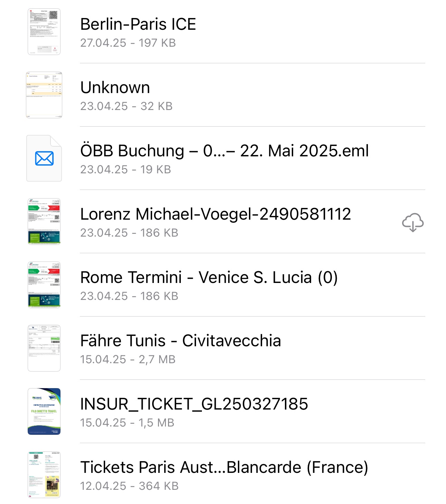This screenshot has height=504, width=446.
Task: Open Tickets Paris Aust...Blancarde (France) entry
Action: (x=224, y=467)
